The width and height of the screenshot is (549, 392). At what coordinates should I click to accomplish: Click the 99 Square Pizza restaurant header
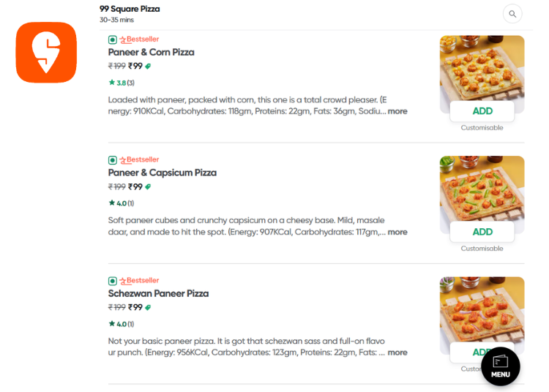130,9
